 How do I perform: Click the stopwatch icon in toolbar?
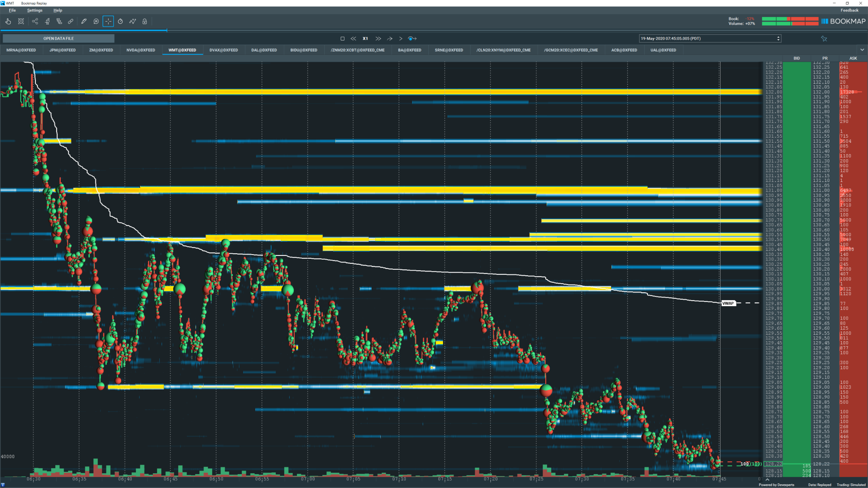(120, 21)
